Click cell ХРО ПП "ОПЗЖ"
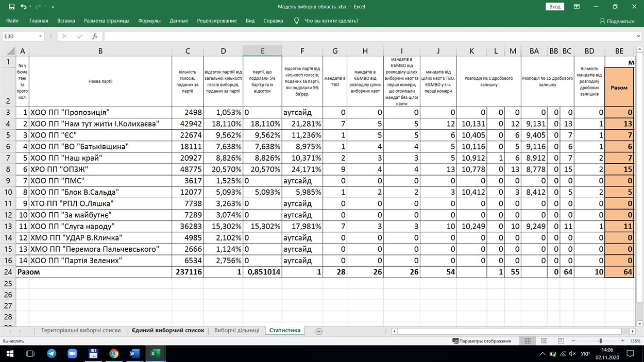Viewport: 644px width, 362px height. pos(100,169)
